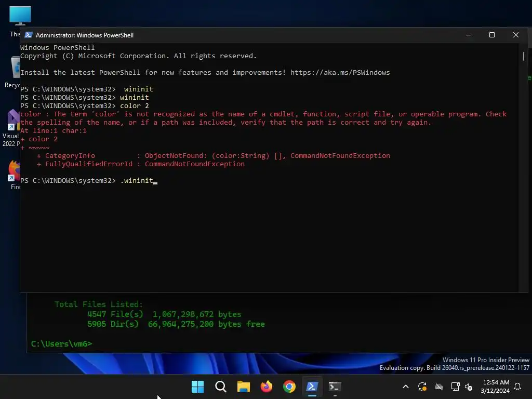Screen dimensions: 532x399
Task: Click the 'color 2' command line text
Action: (135, 106)
